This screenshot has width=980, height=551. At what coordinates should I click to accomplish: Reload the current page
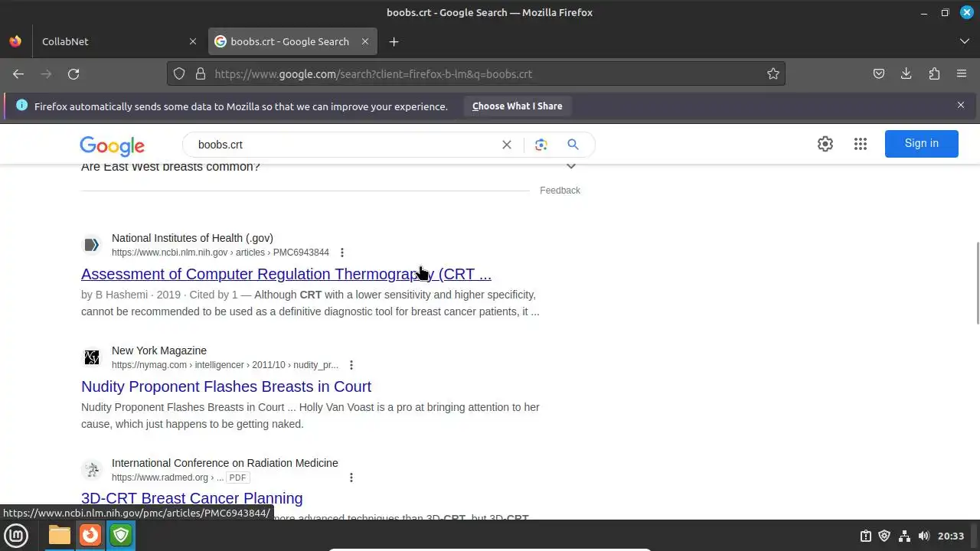click(x=73, y=73)
